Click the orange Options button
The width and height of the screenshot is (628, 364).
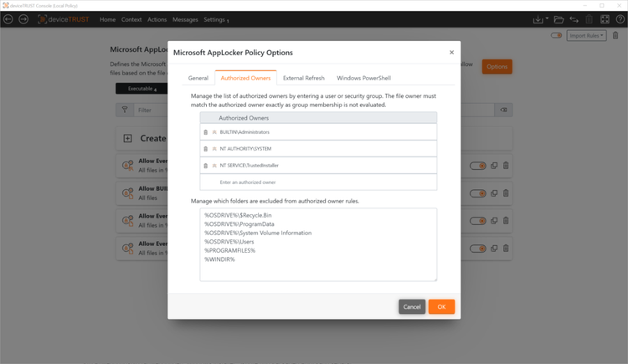(x=497, y=66)
